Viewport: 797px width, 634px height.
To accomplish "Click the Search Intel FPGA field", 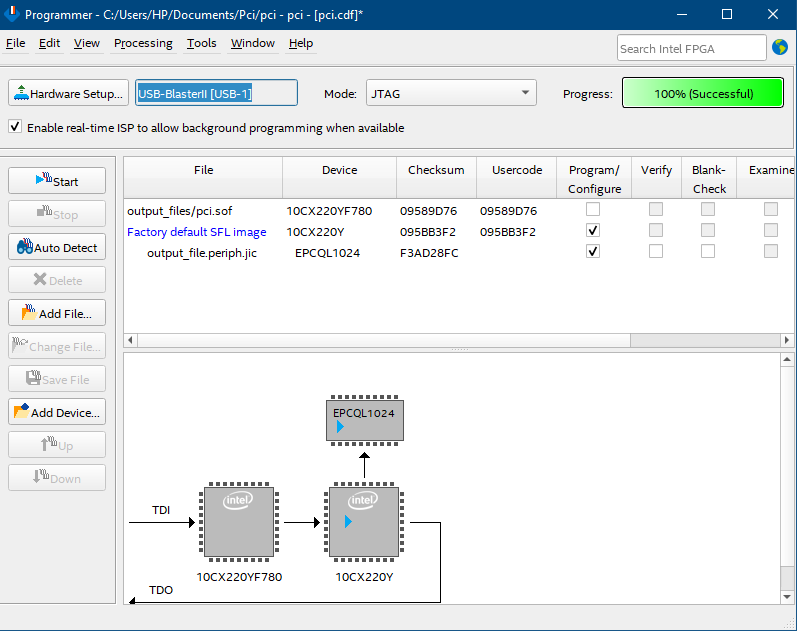I will coord(691,48).
